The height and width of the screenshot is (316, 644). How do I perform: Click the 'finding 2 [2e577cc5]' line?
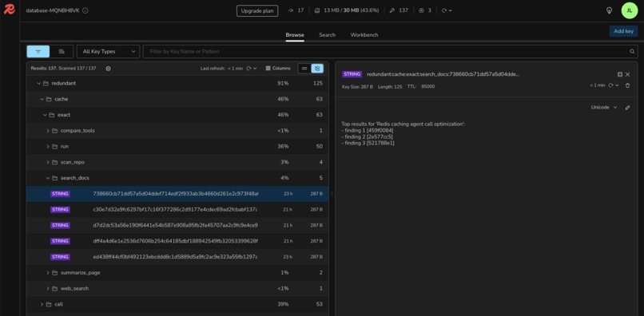(367, 136)
